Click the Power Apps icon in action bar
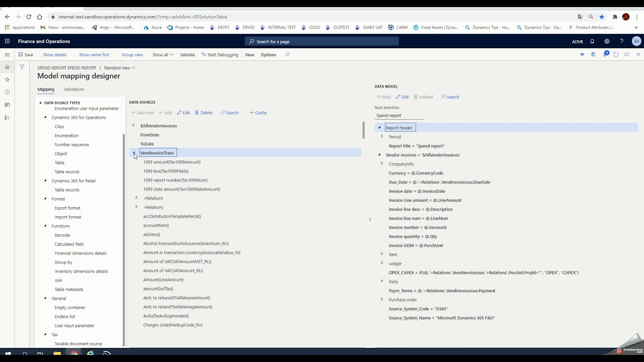644x362 pixels. pyautogui.click(x=582, y=54)
